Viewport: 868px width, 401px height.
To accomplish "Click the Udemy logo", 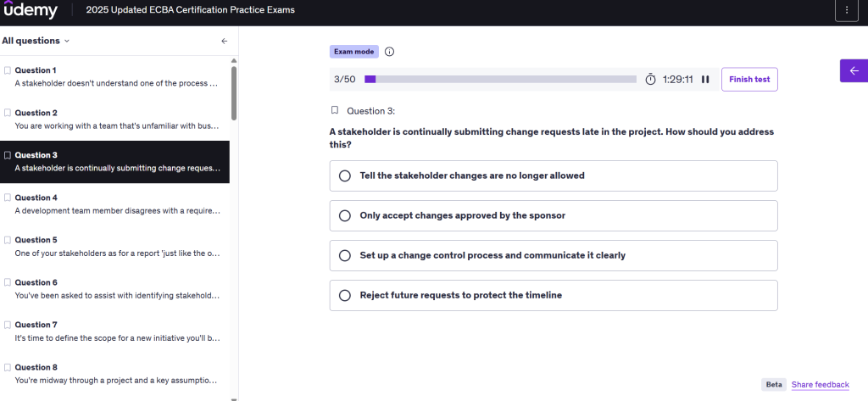I will click(31, 11).
